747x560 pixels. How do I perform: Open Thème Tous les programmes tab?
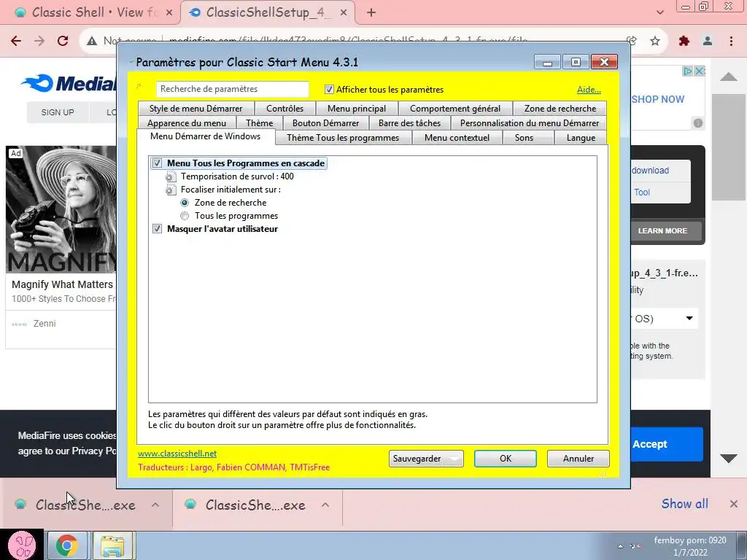pyautogui.click(x=343, y=138)
